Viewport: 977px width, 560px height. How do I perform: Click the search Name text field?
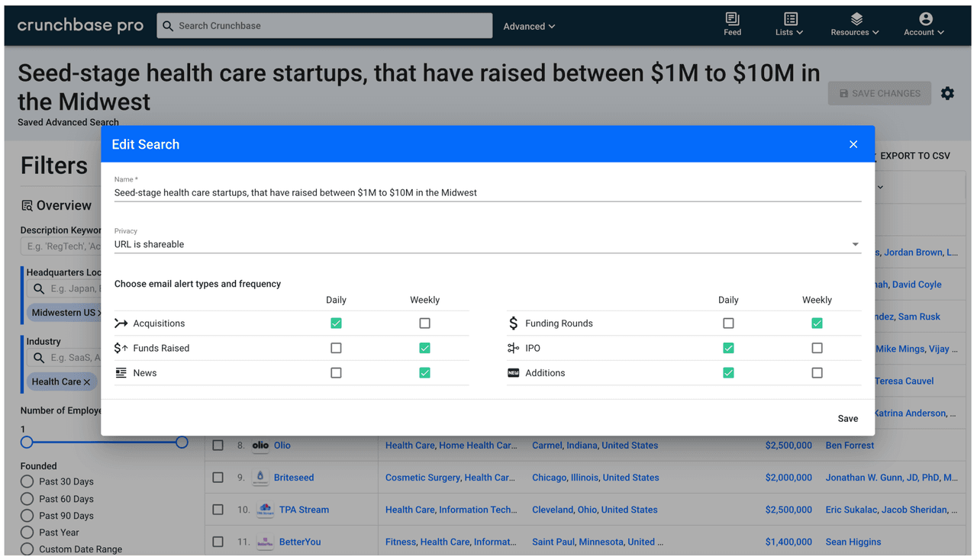tap(487, 193)
